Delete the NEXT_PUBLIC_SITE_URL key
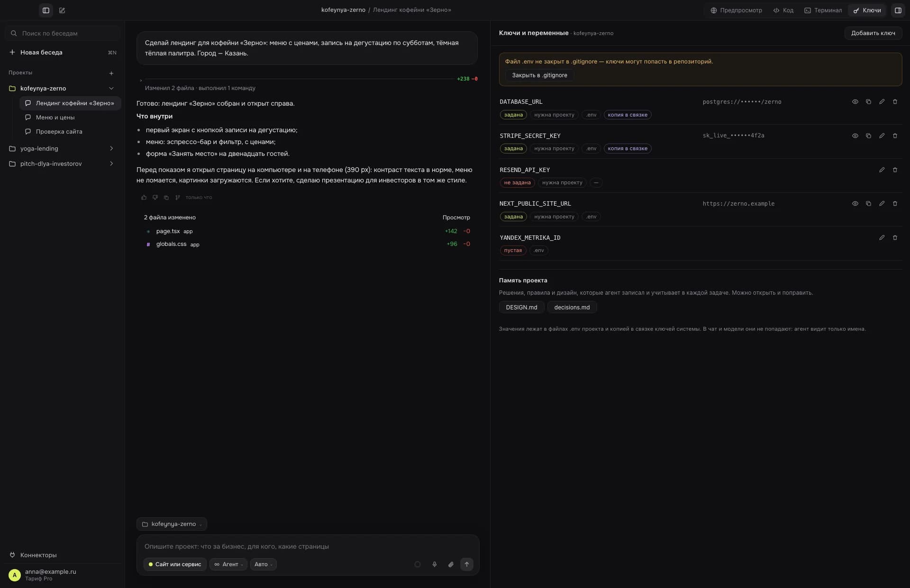The image size is (910, 588). point(895,204)
